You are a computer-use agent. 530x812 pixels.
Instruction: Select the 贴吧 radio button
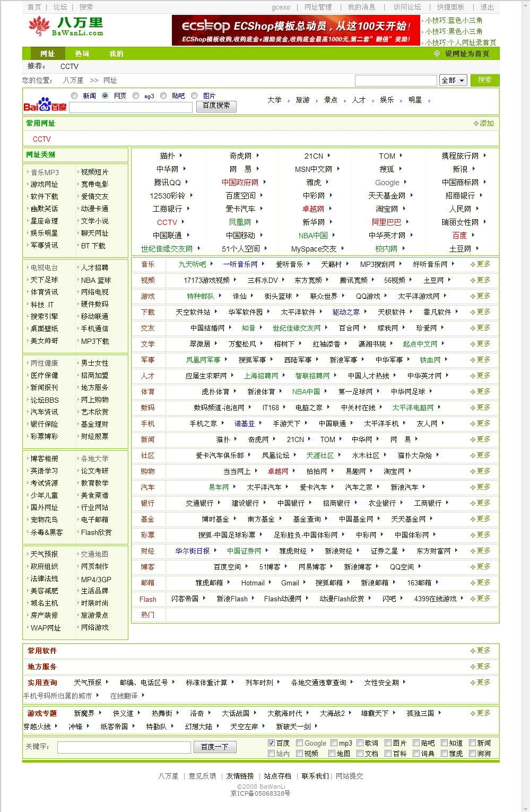coord(163,96)
